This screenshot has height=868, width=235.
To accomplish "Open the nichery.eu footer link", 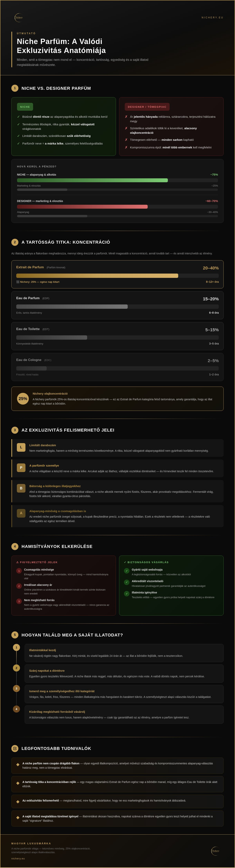I will (x=18, y=856).
